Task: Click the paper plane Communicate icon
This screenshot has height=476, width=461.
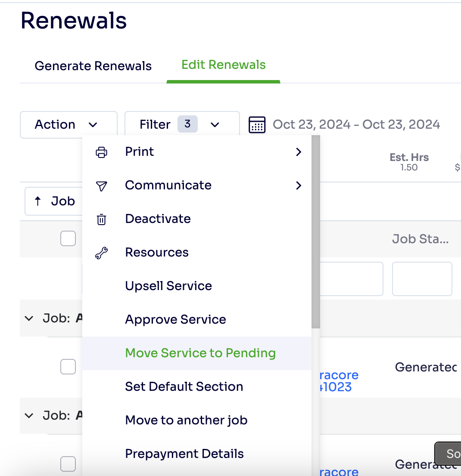Action: click(x=101, y=185)
